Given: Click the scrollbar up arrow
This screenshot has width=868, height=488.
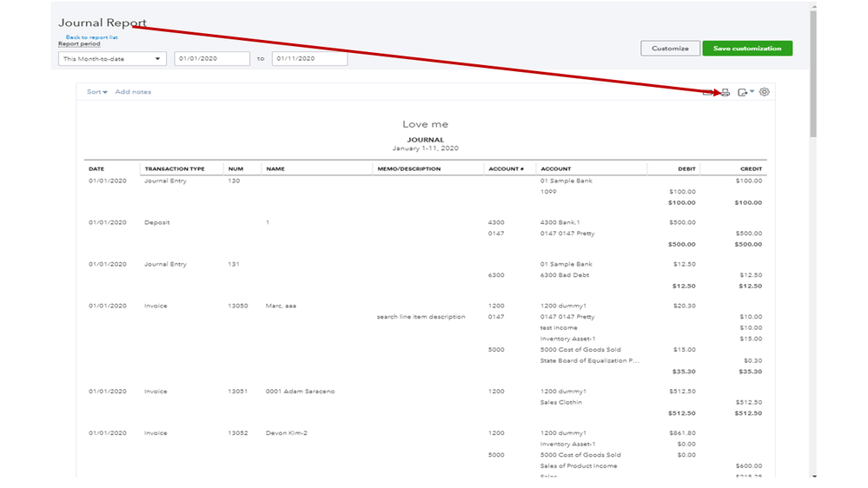Looking at the screenshot, I should pos(813,7).
